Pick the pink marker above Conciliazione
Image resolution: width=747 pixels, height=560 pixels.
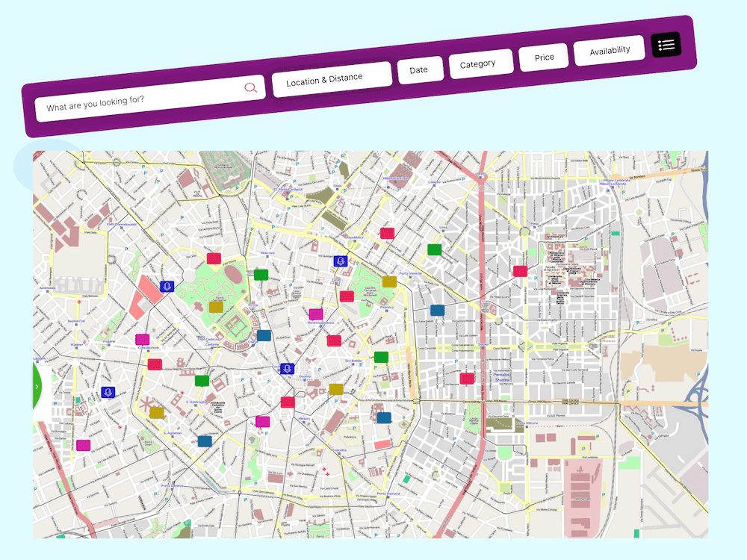coord(143,340)
